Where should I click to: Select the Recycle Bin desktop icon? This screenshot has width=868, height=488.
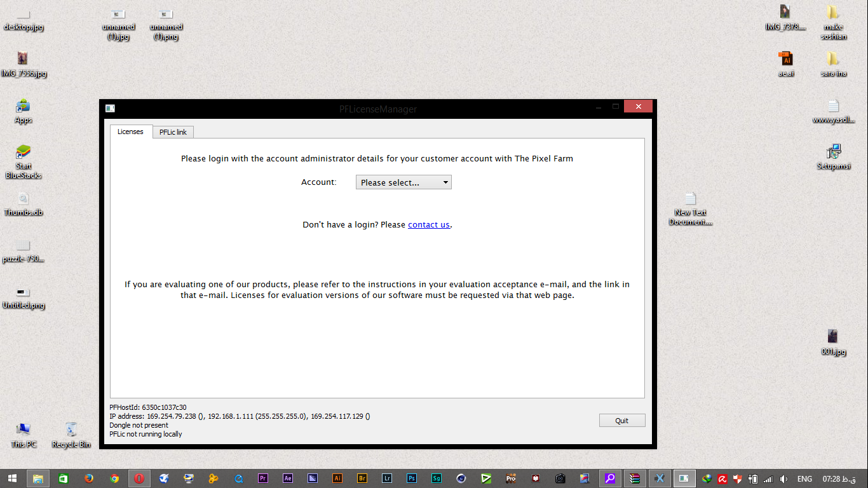(x=71, y=435)
